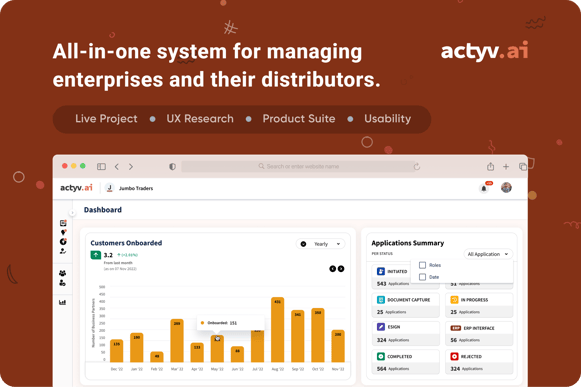
Task: Click the 543 Applications count
Action: tap(393, 284)
